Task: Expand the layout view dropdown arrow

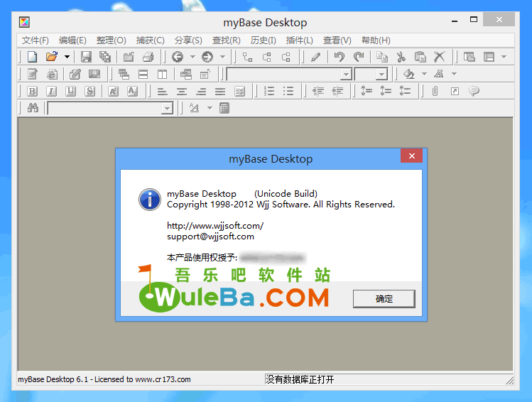Action: [504, 57]
